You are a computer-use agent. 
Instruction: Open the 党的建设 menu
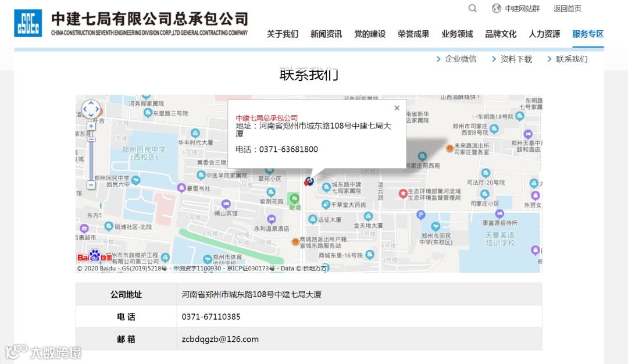coord(370,34)
